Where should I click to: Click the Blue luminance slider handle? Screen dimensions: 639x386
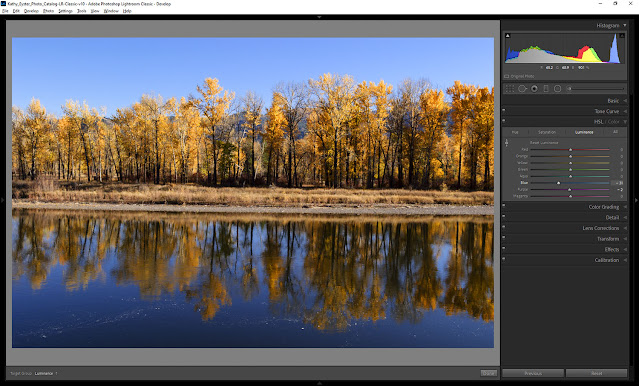558,183
